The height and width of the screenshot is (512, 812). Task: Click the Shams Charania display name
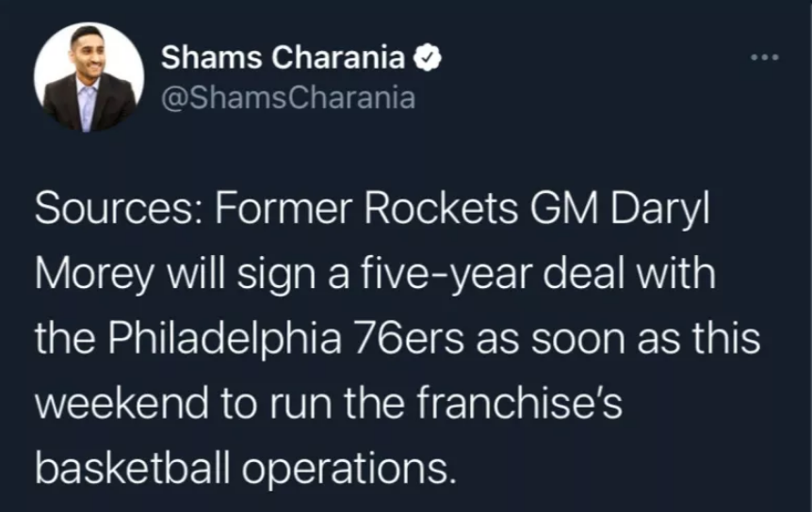click(x=283, y=57)
